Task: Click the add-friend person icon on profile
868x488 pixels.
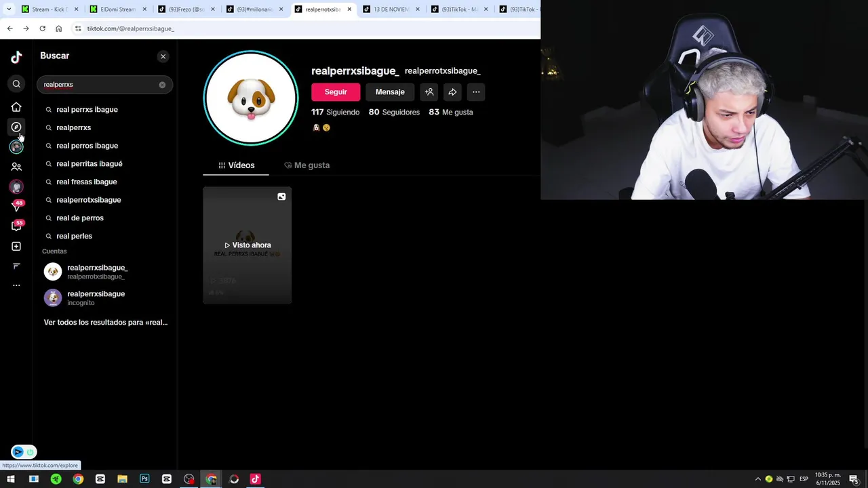Action: pyautogui.click(x=429, y=92)
